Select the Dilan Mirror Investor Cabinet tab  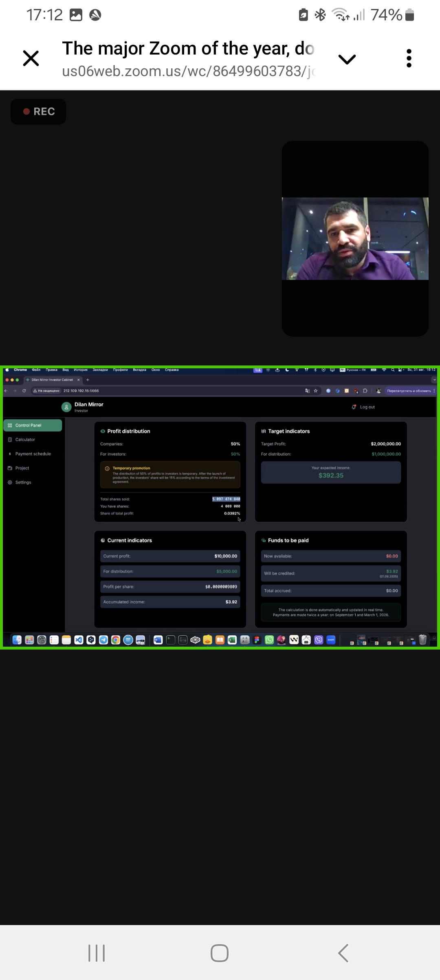click(x=52, y=380)
